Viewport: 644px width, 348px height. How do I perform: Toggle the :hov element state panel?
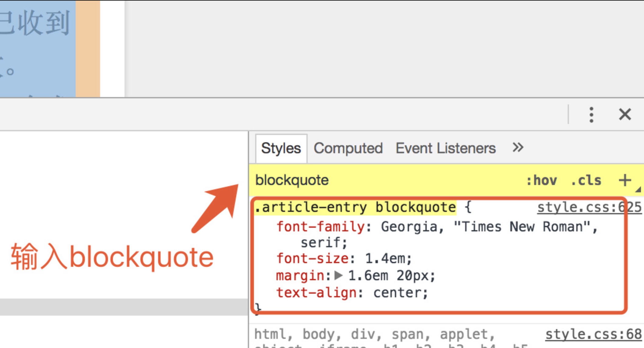(x=541, y=180)
